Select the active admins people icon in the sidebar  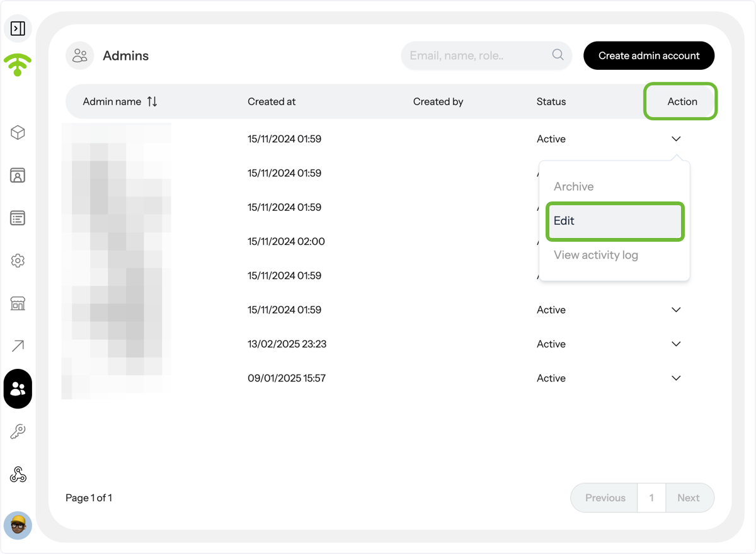(18, 389)
